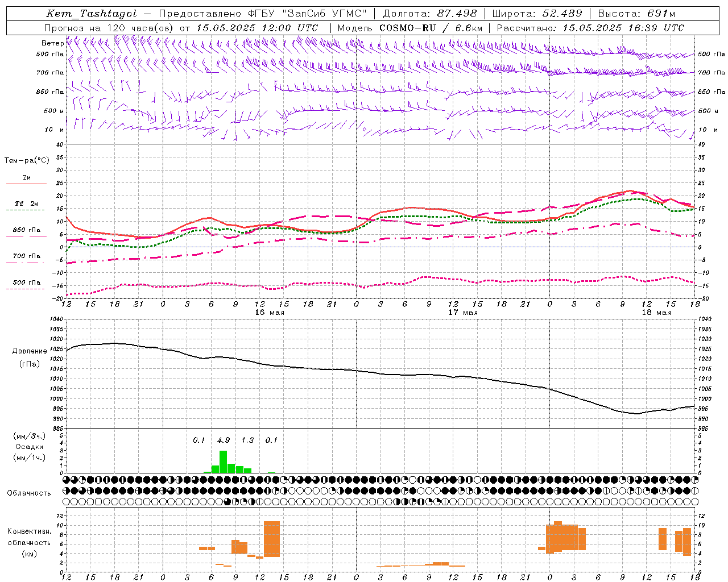
Task: Click the red 2м legend line sample
Action: click(x=26, y=184)
